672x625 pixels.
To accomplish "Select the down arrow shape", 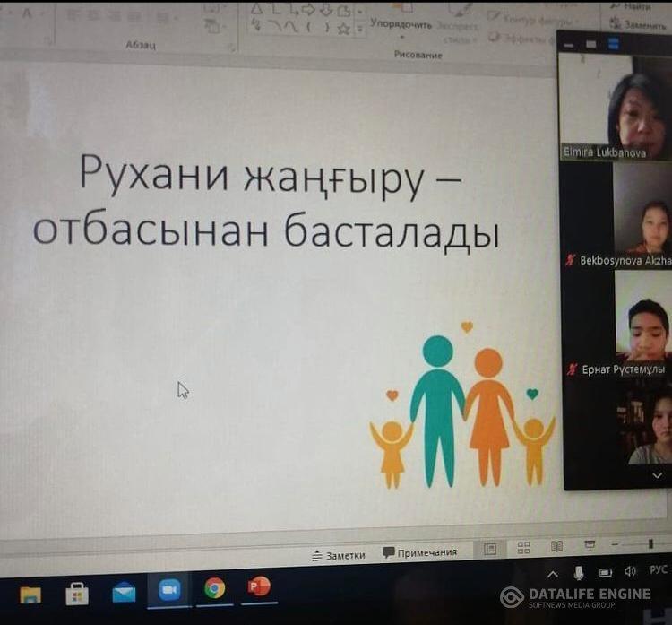I will tap(326, 10).
